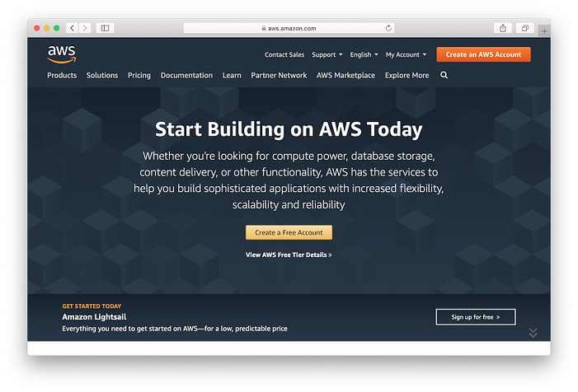Expand the Support dropdown
The width and height of the screenshot is (578, 392).
pyautogui.click(x=327, y=54)
